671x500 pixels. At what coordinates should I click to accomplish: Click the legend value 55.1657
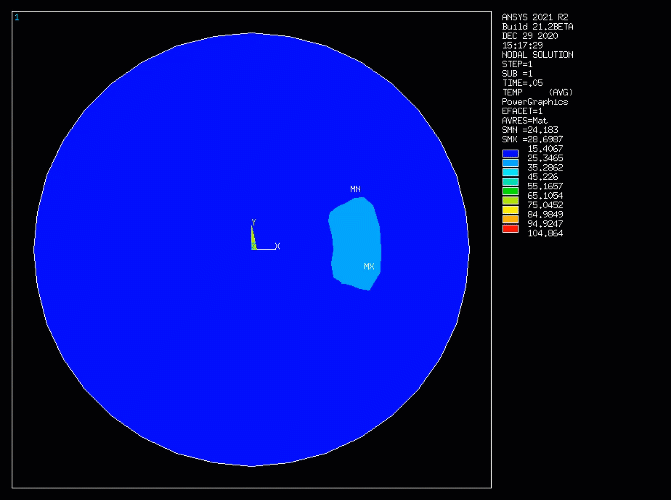[545, 187]
